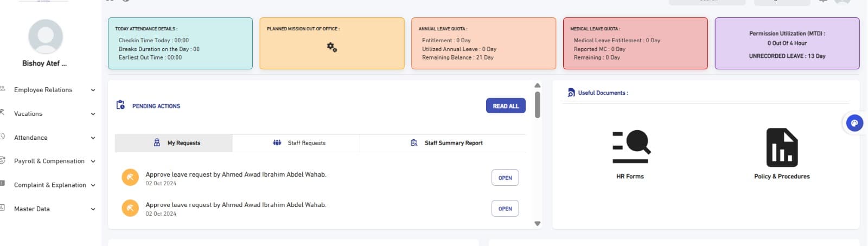Click the orange leave icon of first request
868x246 pixels.
click(130, 178)
